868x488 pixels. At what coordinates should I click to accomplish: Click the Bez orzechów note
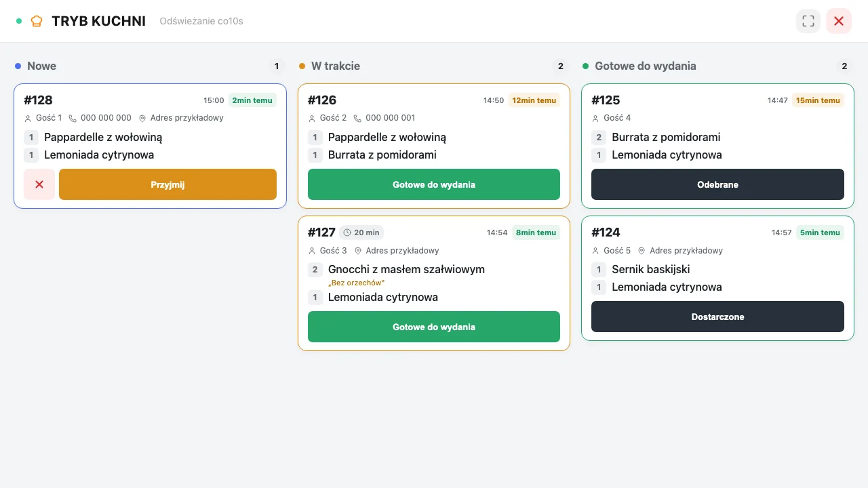(356, 283)
